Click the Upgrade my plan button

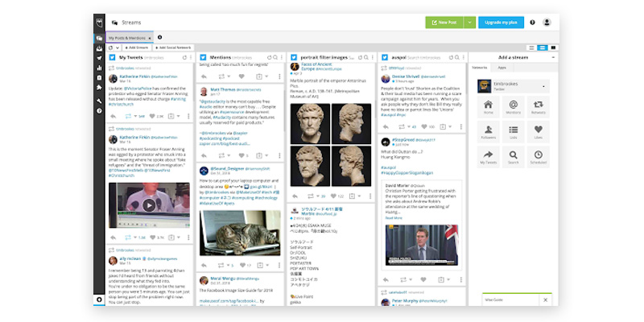point(500,23)
